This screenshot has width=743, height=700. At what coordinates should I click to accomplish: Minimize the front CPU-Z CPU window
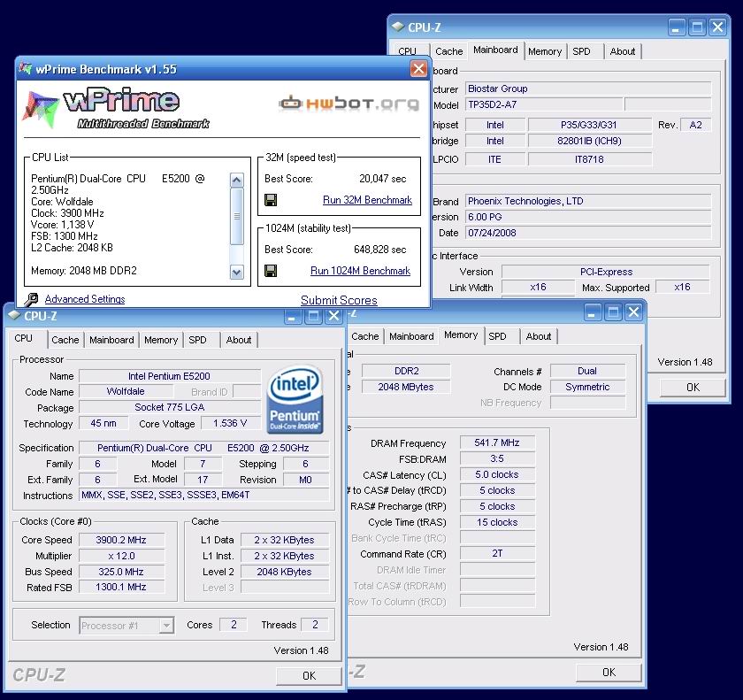point(292,316)
